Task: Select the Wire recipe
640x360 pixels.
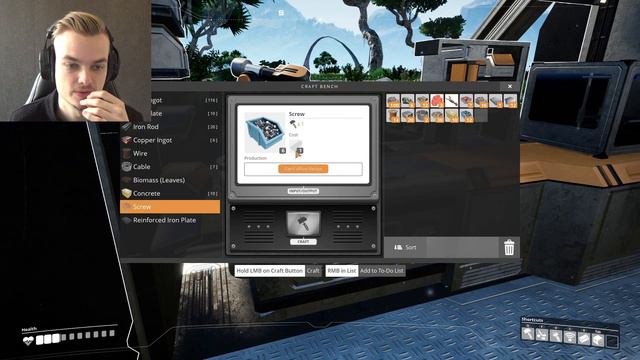Action: click(x=170, y=153)
